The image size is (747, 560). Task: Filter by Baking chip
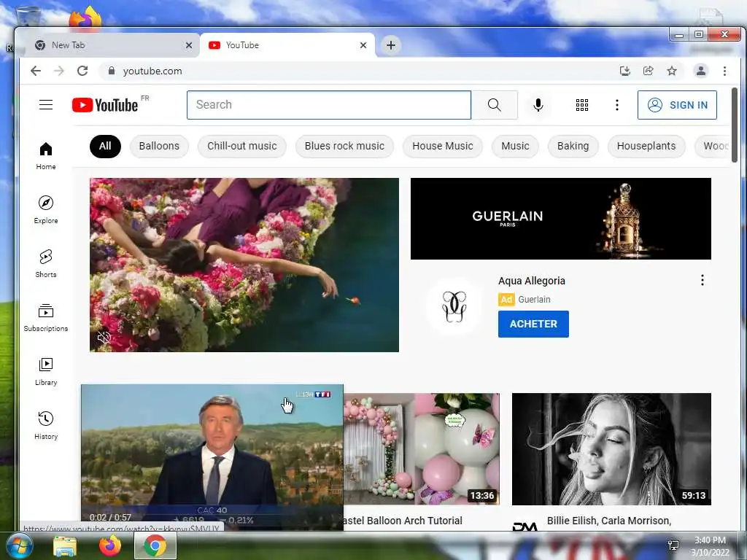pos(573,146)
